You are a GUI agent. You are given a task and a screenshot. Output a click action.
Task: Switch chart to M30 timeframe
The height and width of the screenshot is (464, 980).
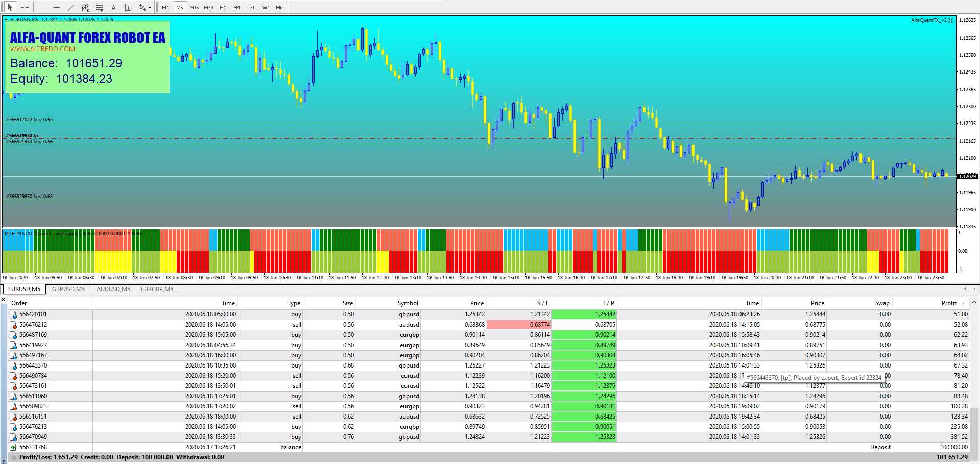coord(208,7)
